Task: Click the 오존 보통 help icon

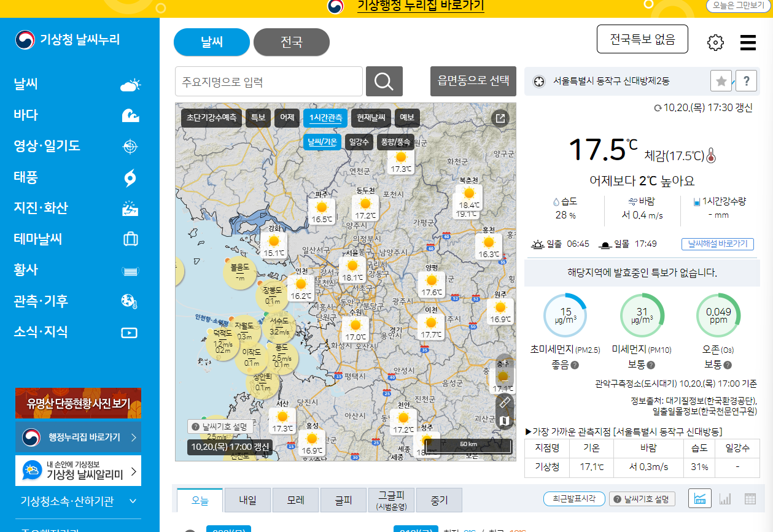Action: click(x=727, y=364)
